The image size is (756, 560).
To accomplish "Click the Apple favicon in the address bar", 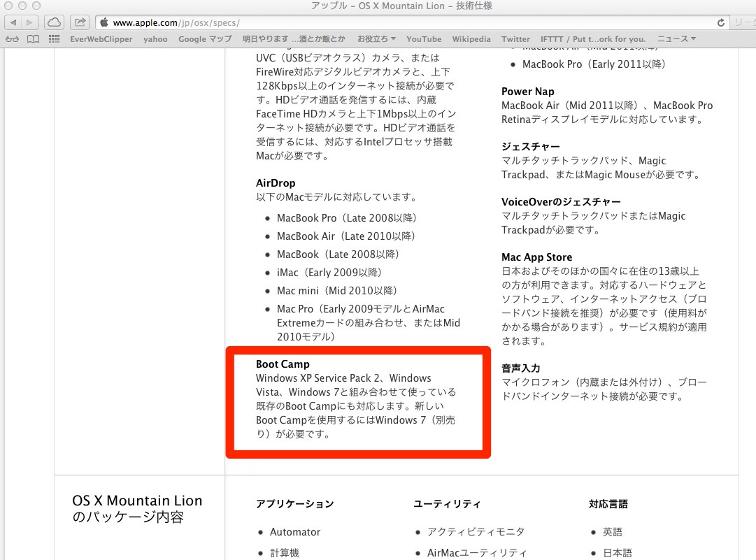I will (x=104, y=22).
